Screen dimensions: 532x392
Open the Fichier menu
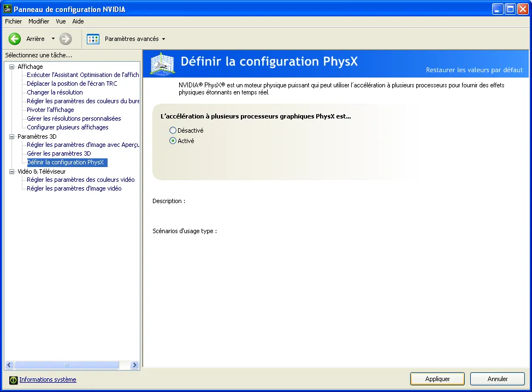click(14, 21)
